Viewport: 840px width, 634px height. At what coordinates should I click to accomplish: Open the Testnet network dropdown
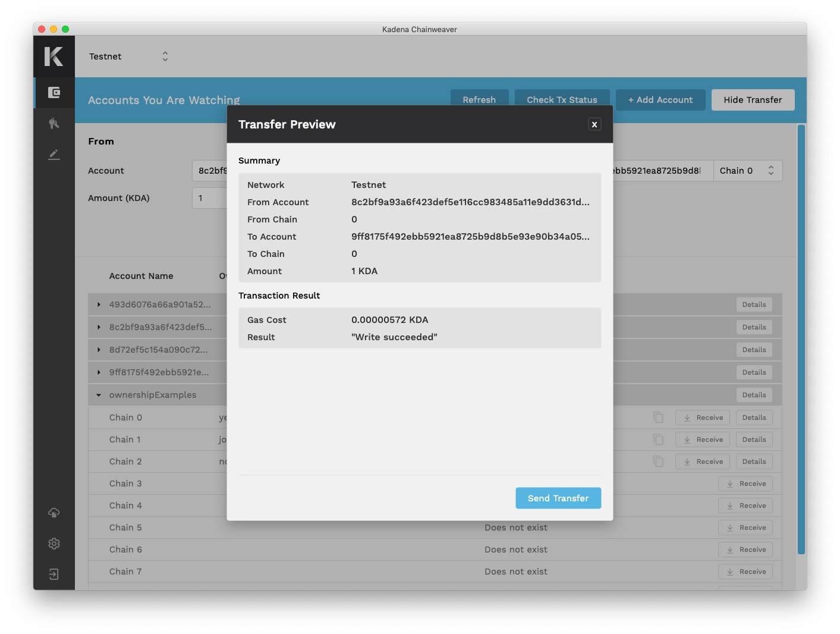[x=129, y=57]
